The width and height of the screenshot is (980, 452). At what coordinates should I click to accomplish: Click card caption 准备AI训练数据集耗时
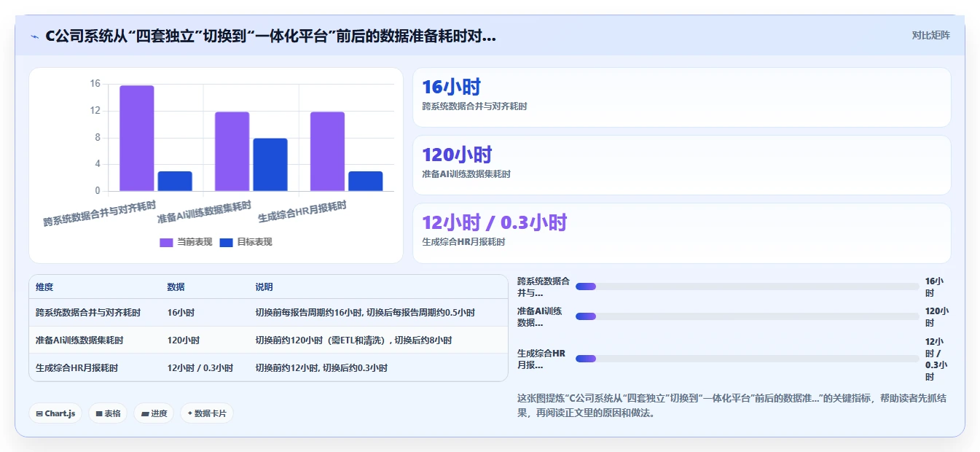(x=466, y=174)
